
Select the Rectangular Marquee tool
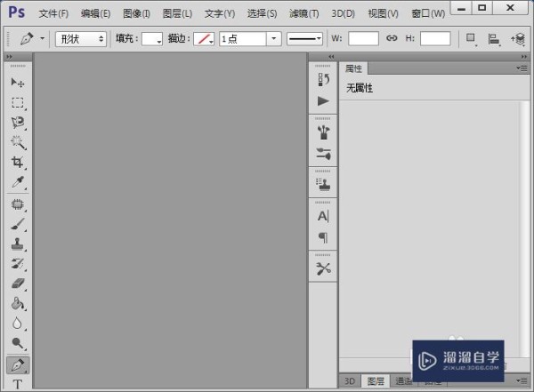(x=18, y=102)
